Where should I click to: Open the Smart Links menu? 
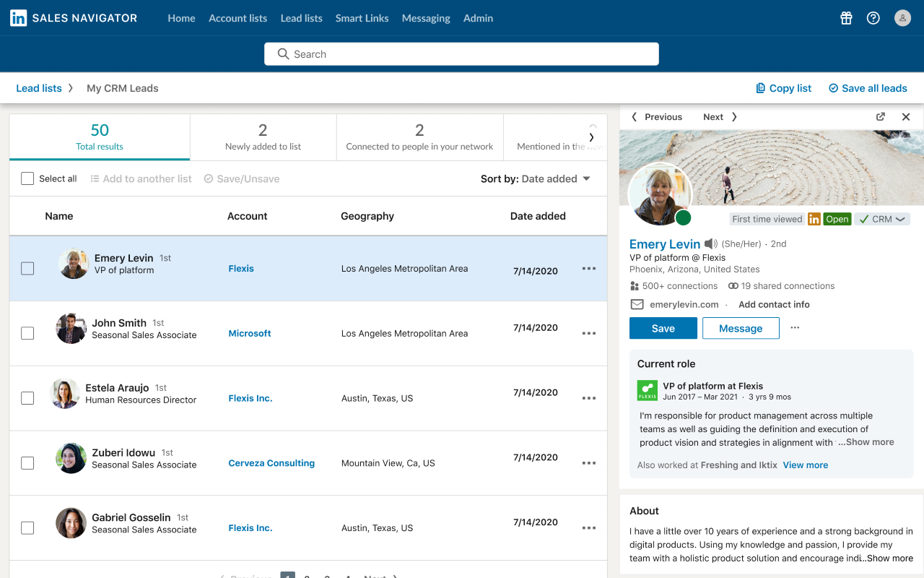click(362, 18)
